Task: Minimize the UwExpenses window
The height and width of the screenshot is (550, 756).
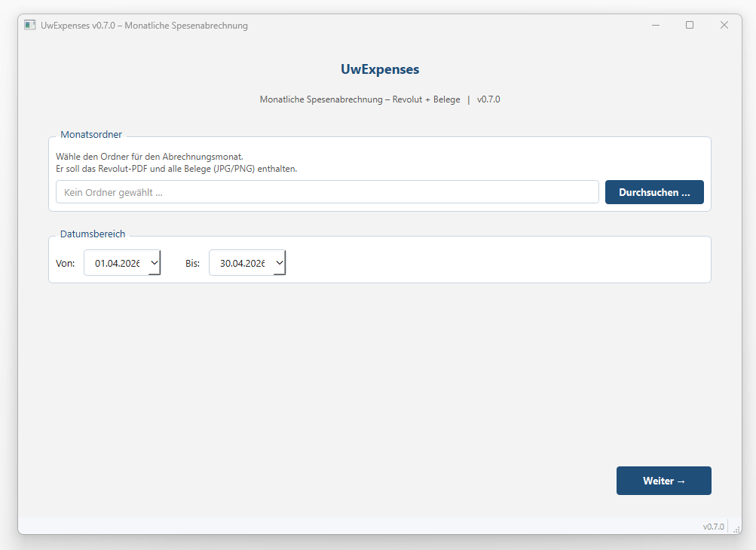Action: (x=656, y=25)
